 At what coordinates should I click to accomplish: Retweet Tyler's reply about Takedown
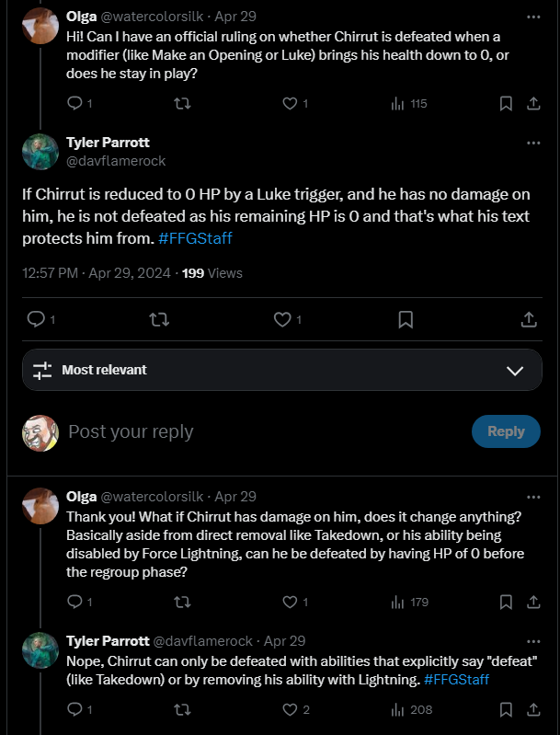[x=182, y=709]
